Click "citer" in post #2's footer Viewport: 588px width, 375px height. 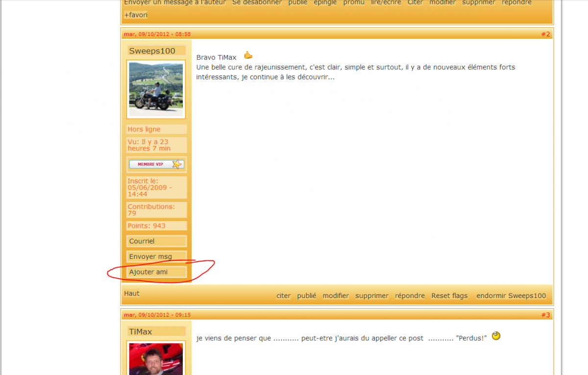coord(283,296)
